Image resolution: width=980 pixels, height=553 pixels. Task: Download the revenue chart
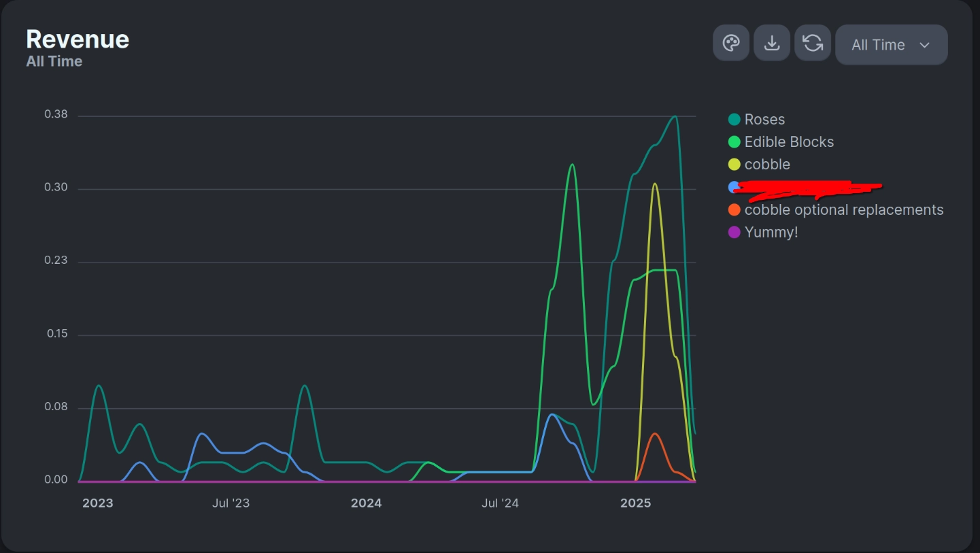772,44
